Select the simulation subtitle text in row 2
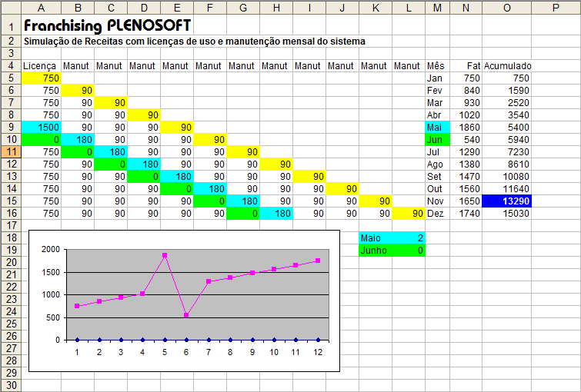The width and height of the screenshot is (581, 392). click(x=195, y=42)
